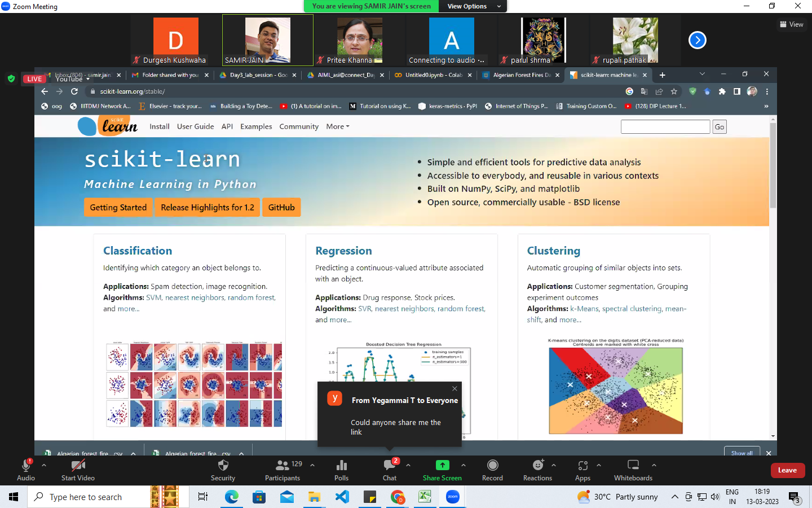Open Release Highlights for 1.2
The height and width of the screenshot is (508, 812).
[208, 207]
